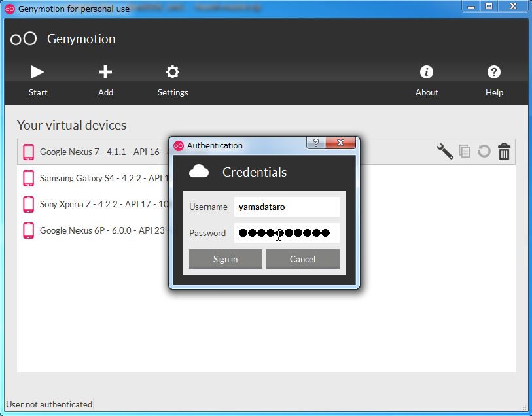Screen dimensions: 532x416
Task: Click the factory reset circular arrow icon
Action: pos(484,152)
